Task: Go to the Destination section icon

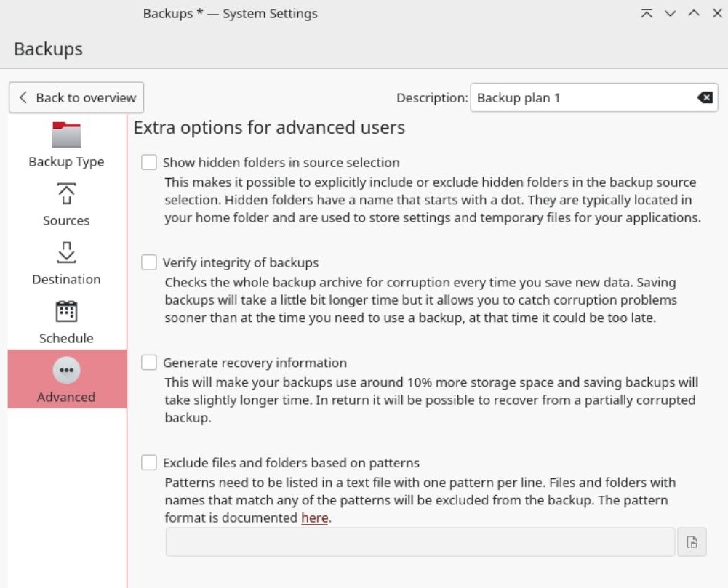Action: pyautogui.click(x=66, y=253)
